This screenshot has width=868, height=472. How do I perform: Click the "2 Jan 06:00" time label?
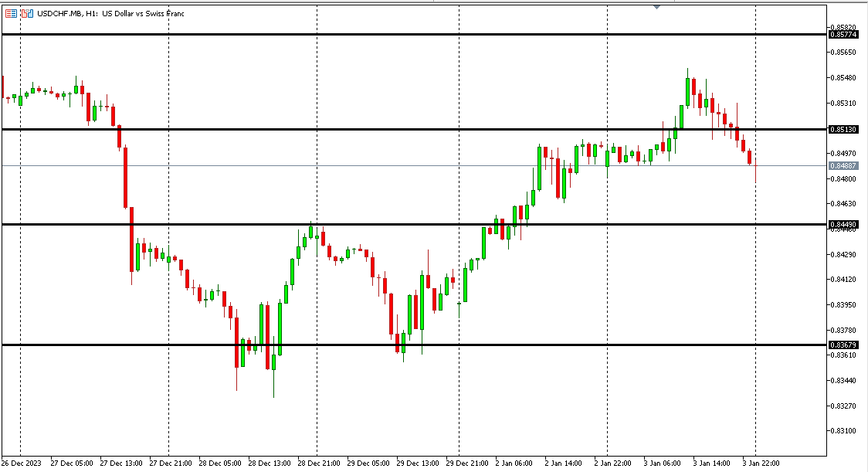coord(514,464)
